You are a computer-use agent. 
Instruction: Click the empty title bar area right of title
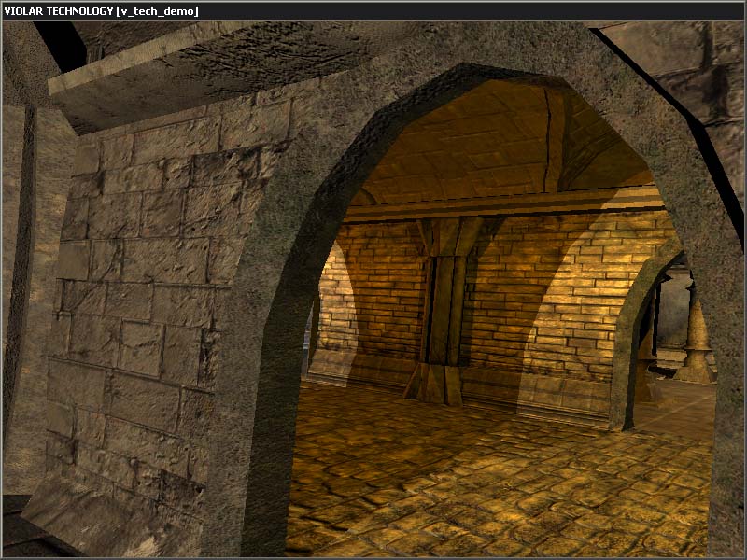(467, 10)
